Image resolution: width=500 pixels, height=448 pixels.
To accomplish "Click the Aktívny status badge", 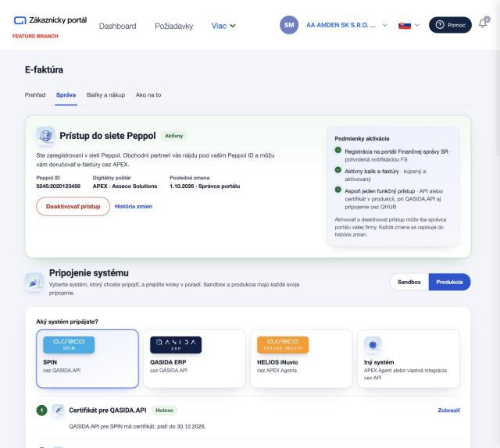I will pos(173,136).
